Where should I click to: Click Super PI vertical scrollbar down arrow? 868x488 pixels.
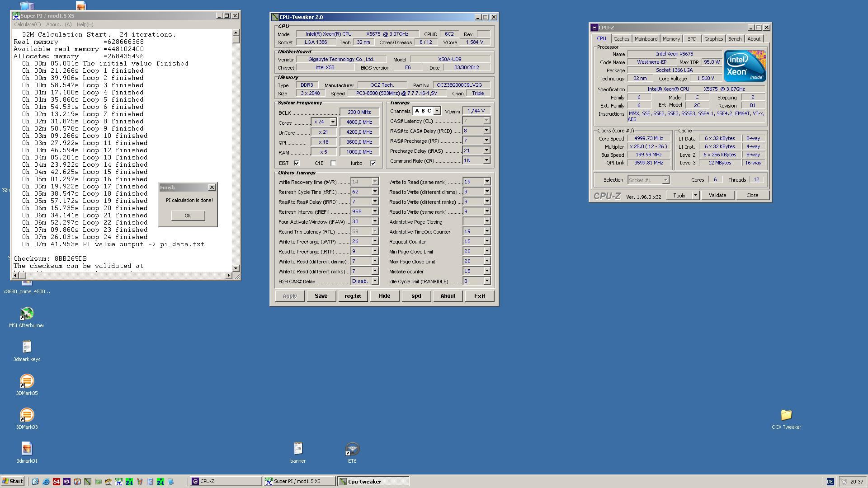236,268
